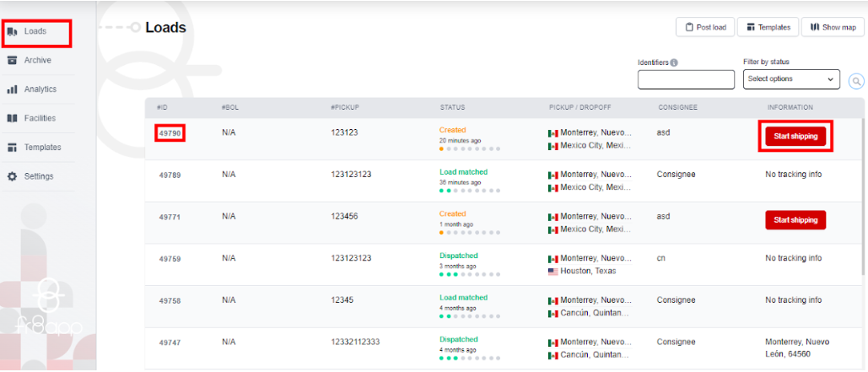Click pickup number 12345
Screen dimensions: 868x372
click(x=342, y=300)
